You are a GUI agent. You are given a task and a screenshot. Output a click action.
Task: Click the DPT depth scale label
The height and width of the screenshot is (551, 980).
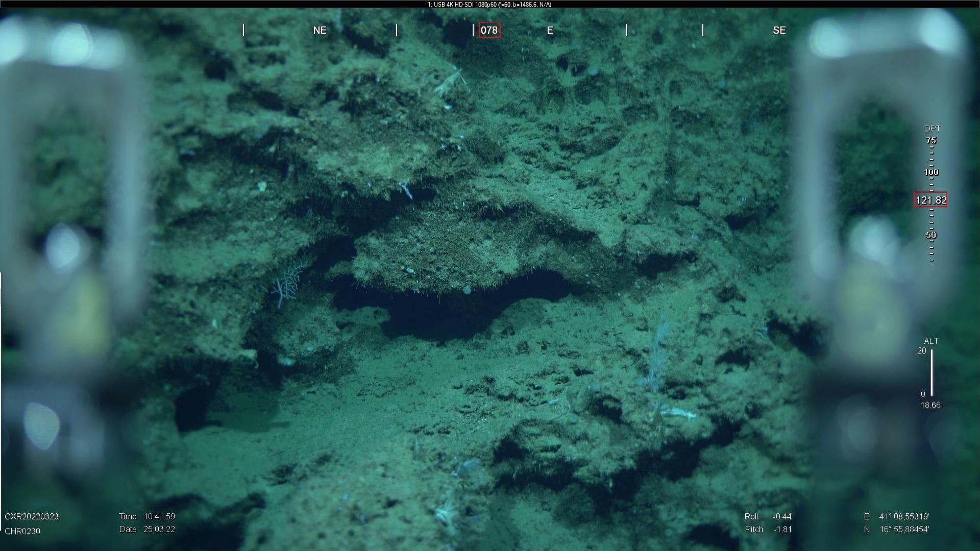[932, 129]
